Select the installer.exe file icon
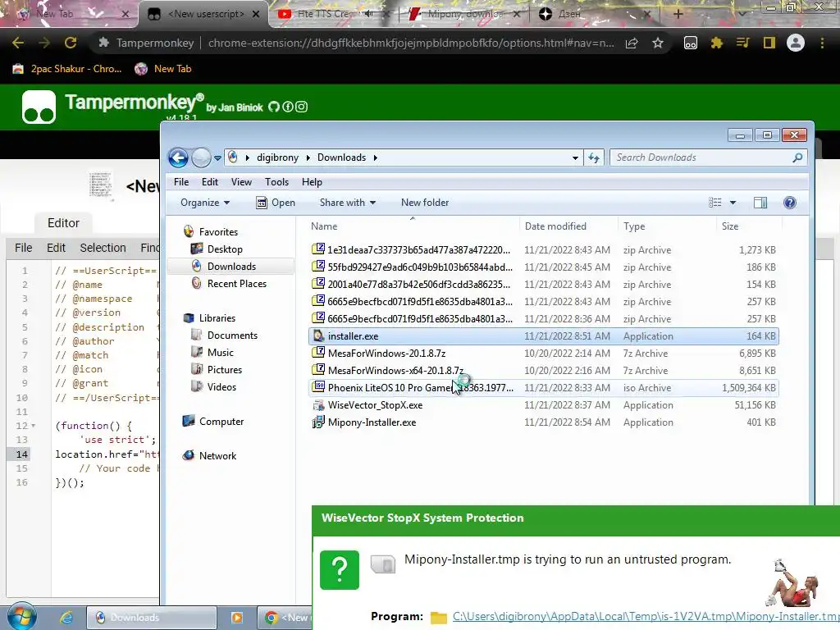Image resolution: width=840 pixels, height=630 pixels. (x=319, y=336)
